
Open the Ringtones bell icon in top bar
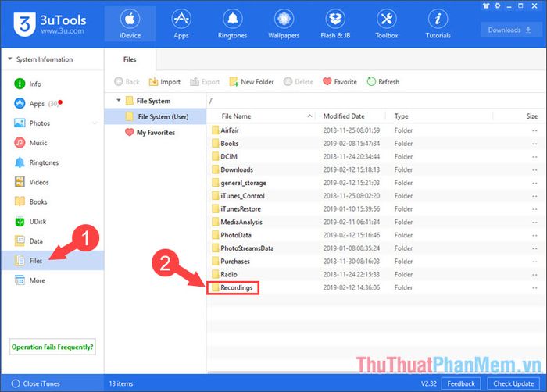click(x=232, y=24)
